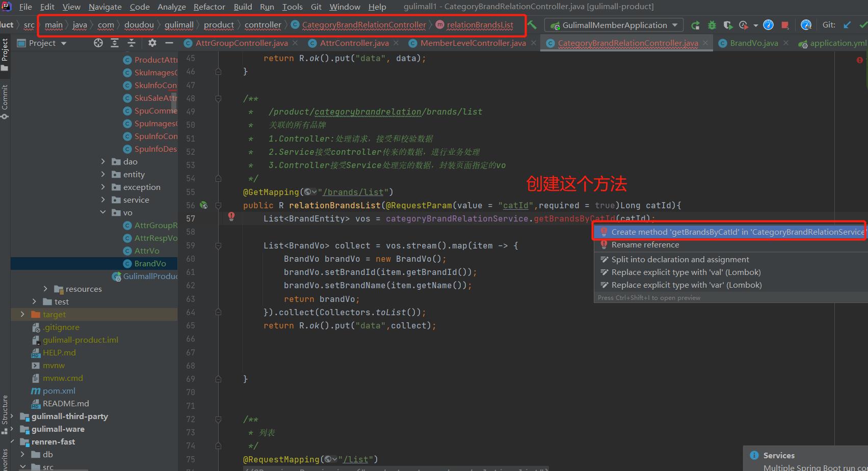Open the Project view selector dropdown
This screenshot has width=868, height=471.
coord(42,43)
